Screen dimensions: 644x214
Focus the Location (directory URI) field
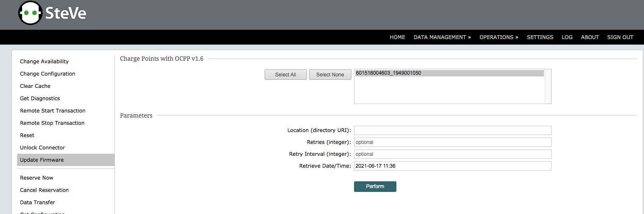pos(452,130)
